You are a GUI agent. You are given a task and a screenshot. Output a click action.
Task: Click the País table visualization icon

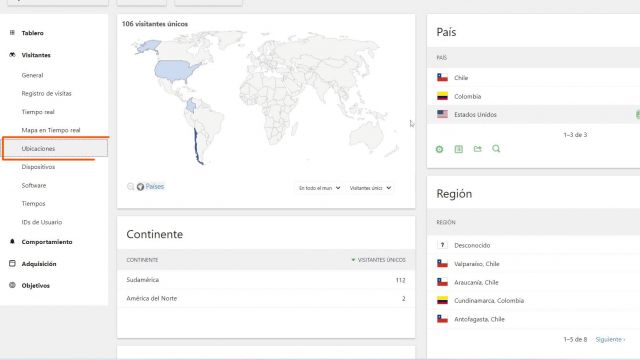(x=459, y=149)
